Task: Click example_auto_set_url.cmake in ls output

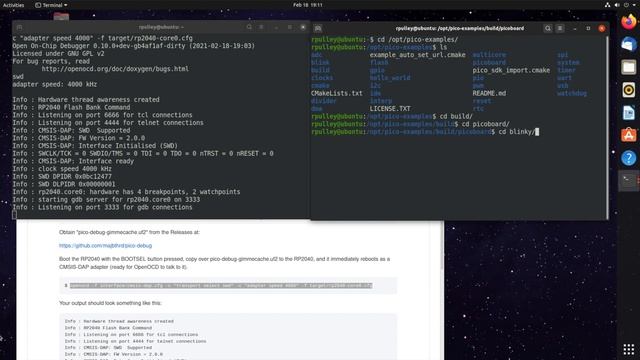Action: (x=417, y=55)
